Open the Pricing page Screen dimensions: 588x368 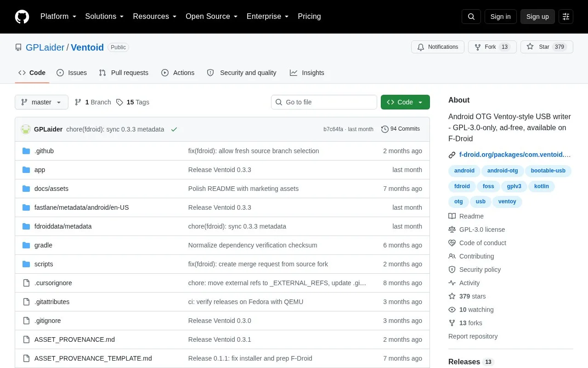pyautogui.click(x=310, y=17)
